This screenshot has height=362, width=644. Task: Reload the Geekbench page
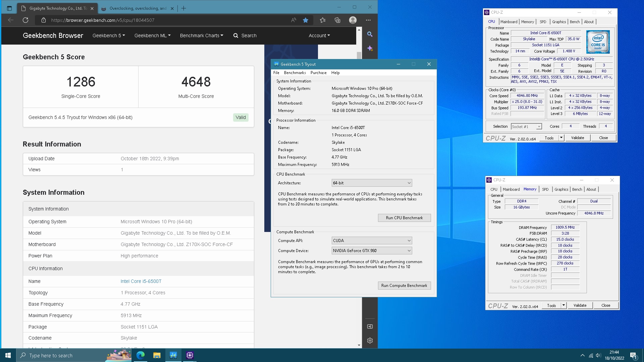click(x=25, y=20)
